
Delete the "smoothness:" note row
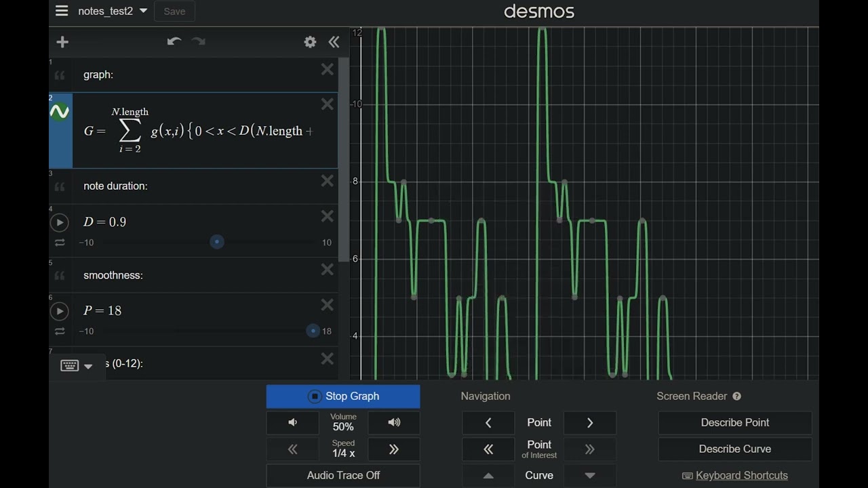pyautogui.click(x=328, y=270)
